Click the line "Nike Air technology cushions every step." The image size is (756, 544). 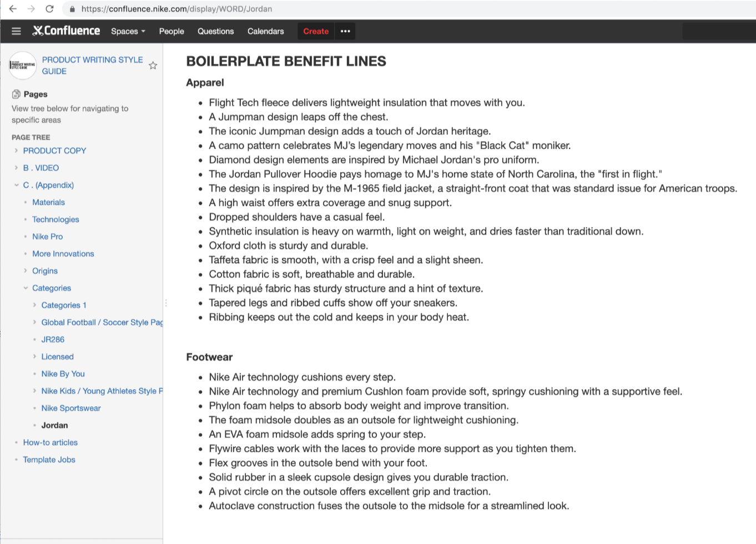click(x=302, y=377)
